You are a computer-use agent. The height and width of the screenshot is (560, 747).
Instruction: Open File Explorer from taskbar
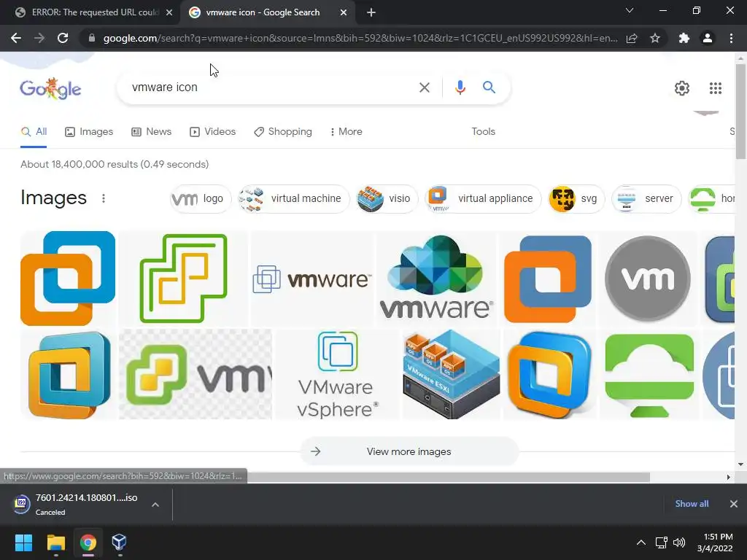point(55,542)
